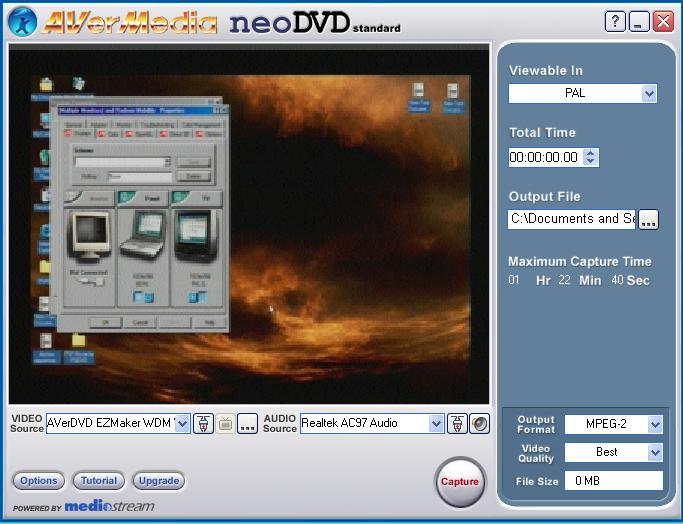The height and width of the screenshot is (524, 683).
Task: Expand the VIDEO Source dropdown
Action: [183, 423]
